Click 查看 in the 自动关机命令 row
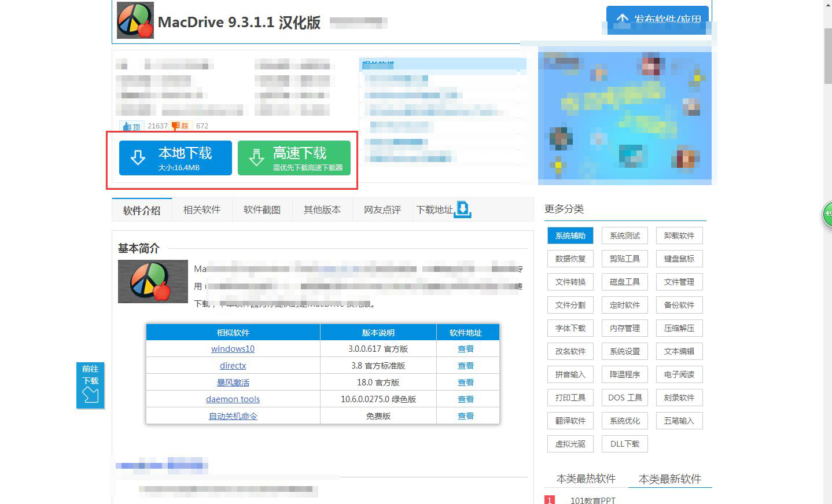This screenshot has height=504, width=832. point(466,416)
